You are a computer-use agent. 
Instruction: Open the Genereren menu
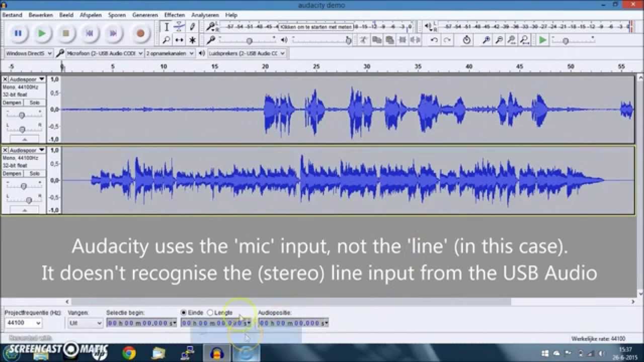[x=145, y=15]
